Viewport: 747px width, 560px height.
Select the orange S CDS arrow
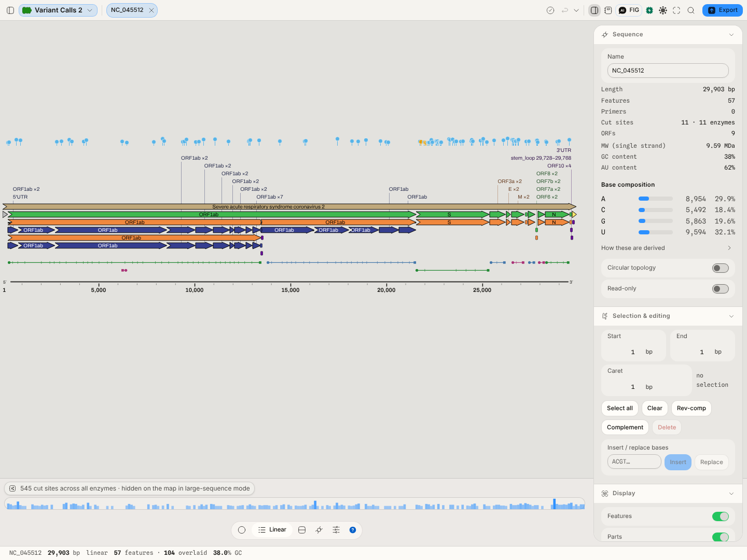click(452, 222)
